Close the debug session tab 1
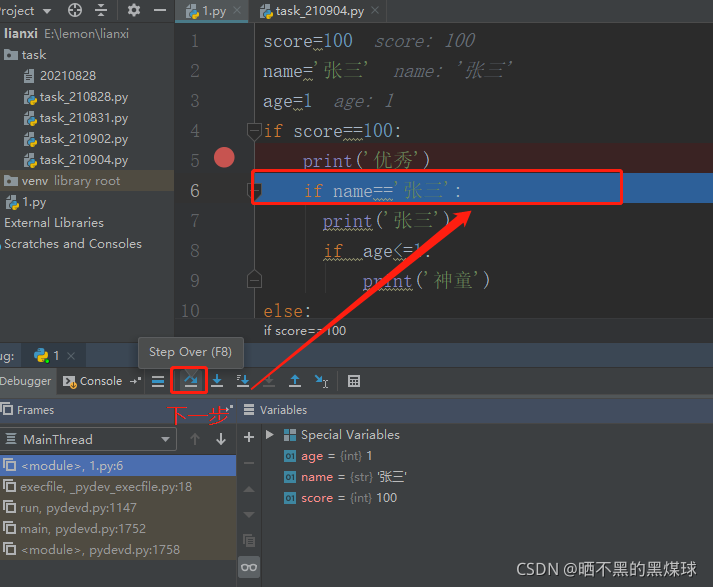This screenshot has width=713, height=587. tap(71, 356)
